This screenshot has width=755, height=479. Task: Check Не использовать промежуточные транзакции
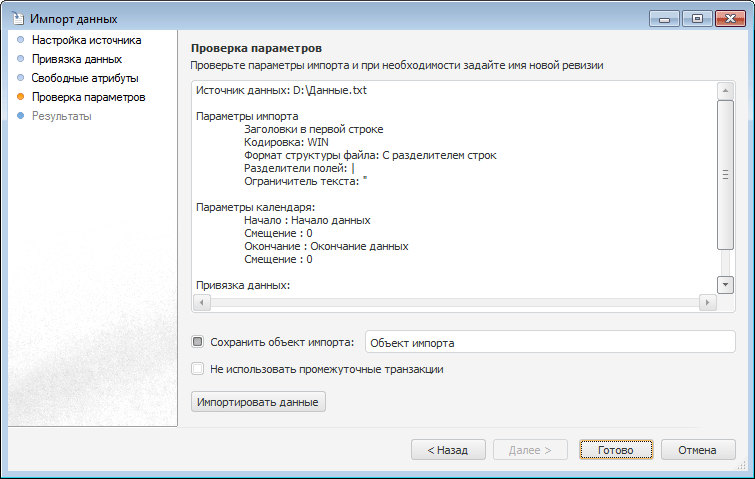pos(198,369)
